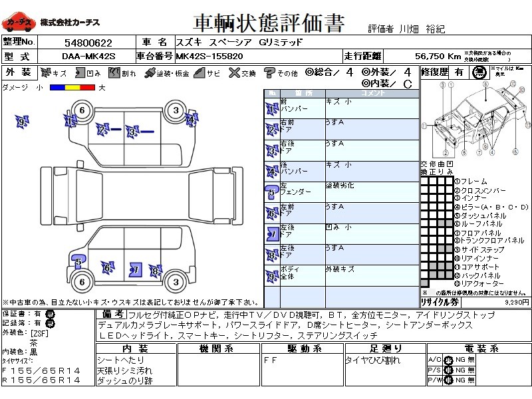Click the car frame repair diagram thumbnail
Viewport: 532px width, 399px height.
point(476,118)
